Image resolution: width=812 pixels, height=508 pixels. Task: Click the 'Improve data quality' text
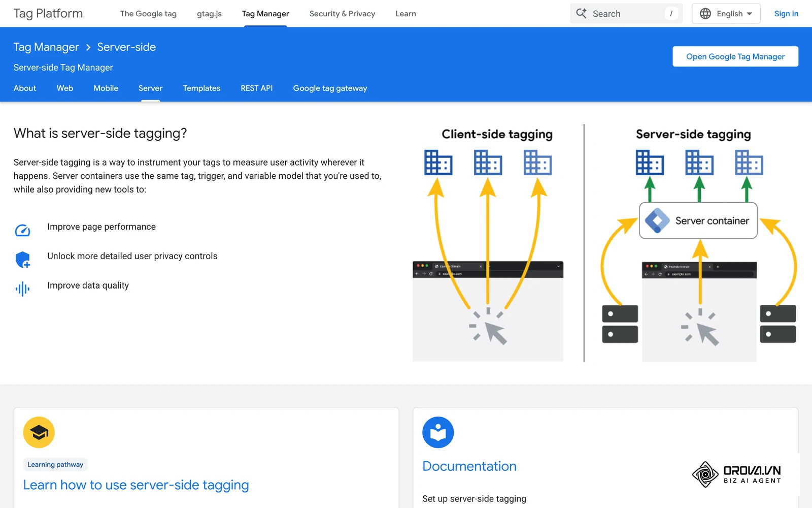(x=88, y=285)
